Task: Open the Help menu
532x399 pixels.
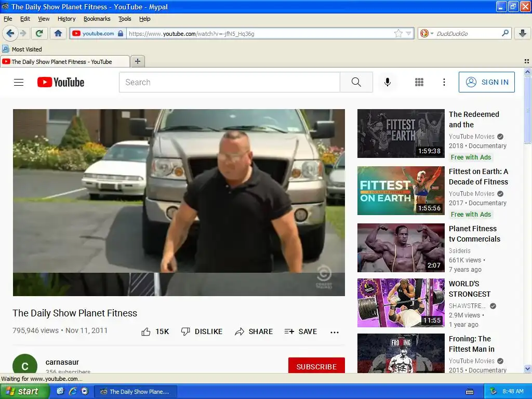Action: 144,19
